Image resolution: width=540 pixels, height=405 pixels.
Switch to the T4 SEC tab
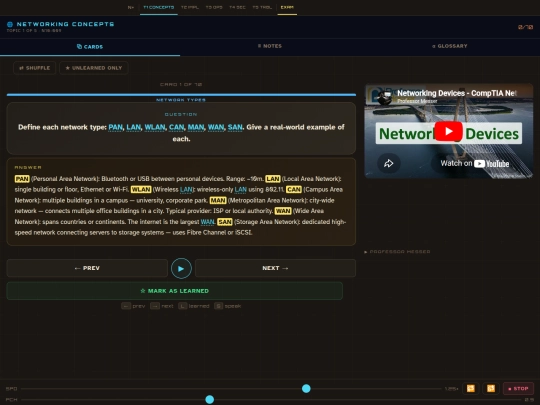(237, 7)
